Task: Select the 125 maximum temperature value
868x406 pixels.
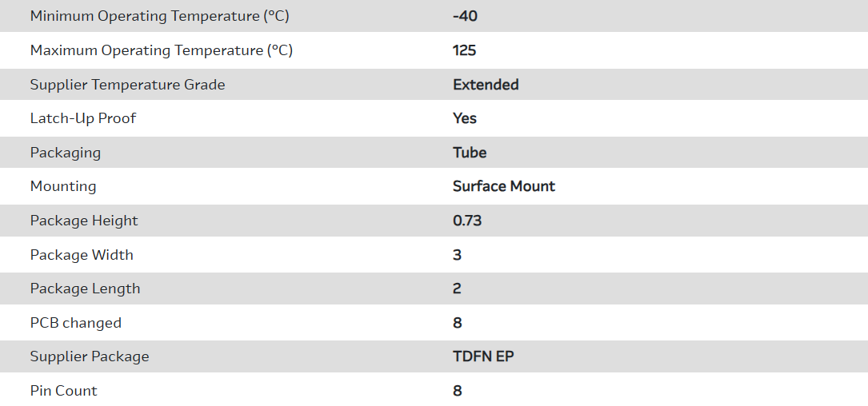Action: click(464, 50)
